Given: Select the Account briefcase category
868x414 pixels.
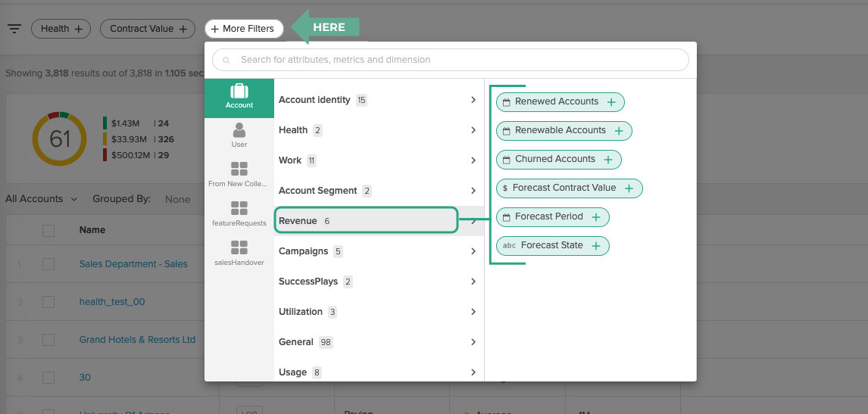Looking at the screenshot, I should coord(239,98).
